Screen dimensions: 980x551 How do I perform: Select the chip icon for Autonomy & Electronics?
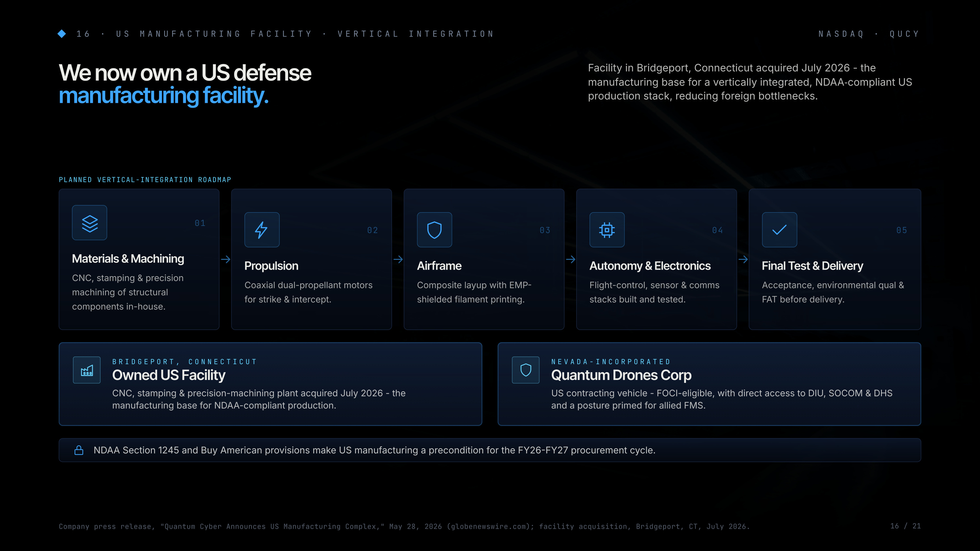[607, 230]
